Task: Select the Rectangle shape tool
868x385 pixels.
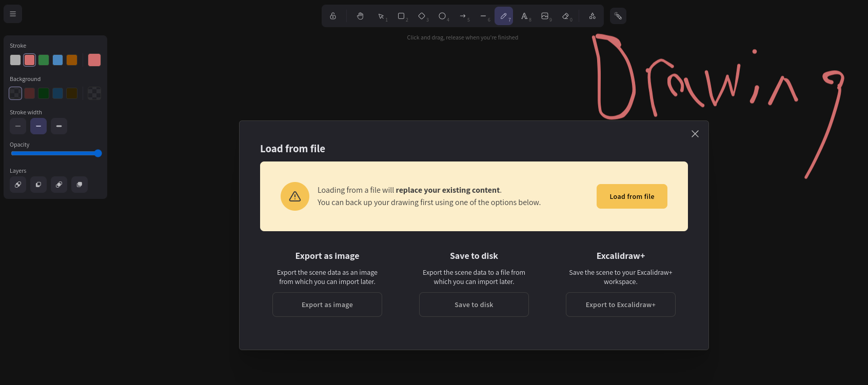Action: pos(401,16)
